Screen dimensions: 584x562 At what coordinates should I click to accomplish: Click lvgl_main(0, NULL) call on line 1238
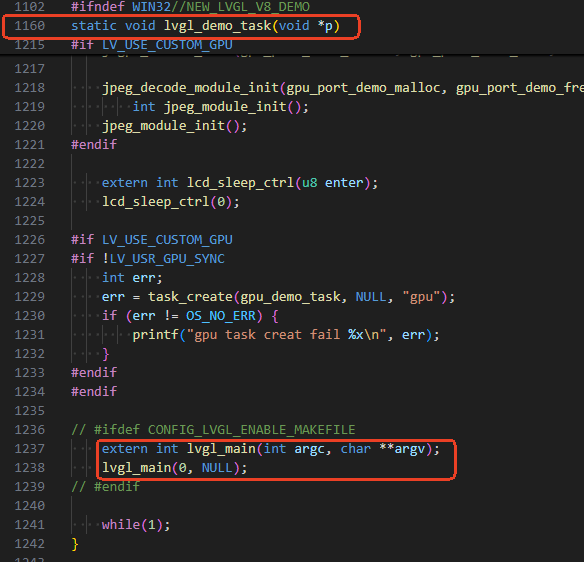174,468
